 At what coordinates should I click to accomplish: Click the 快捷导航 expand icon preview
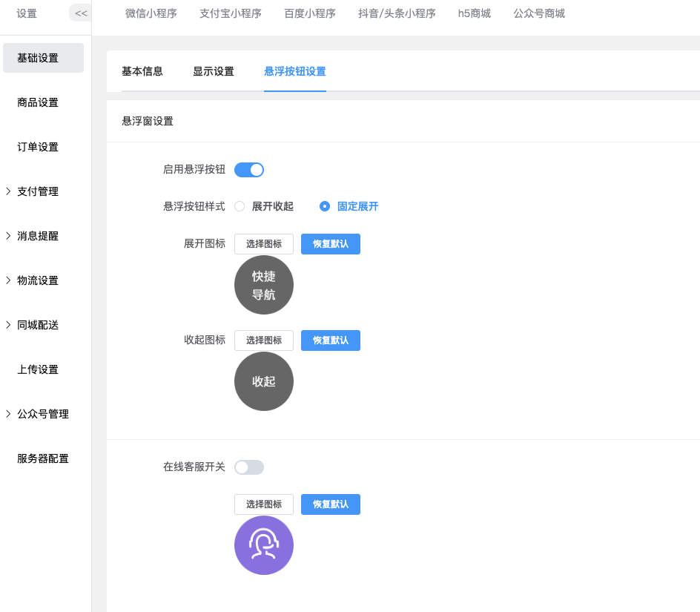pyautogui.click(x=264, y=286)
